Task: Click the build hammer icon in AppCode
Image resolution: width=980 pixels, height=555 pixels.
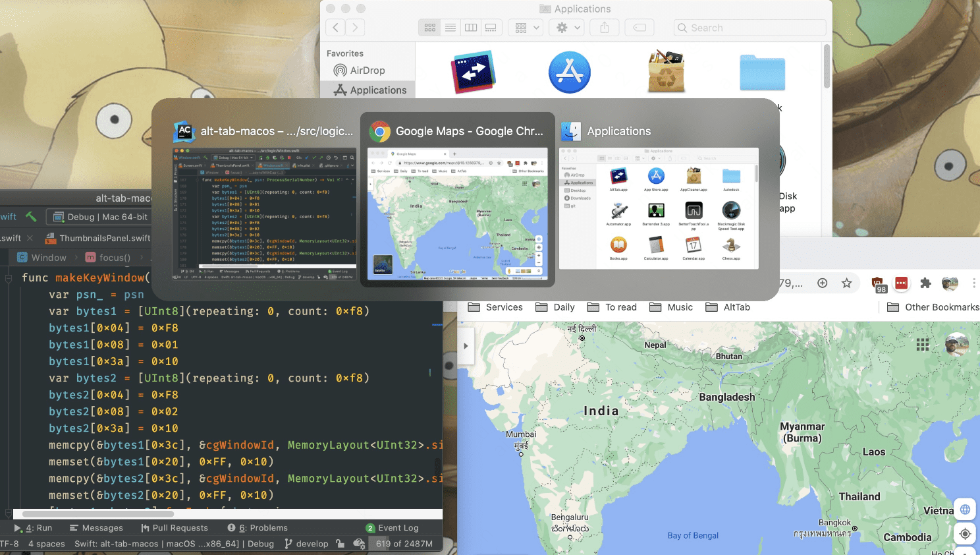Action: [x=31, y=216]
